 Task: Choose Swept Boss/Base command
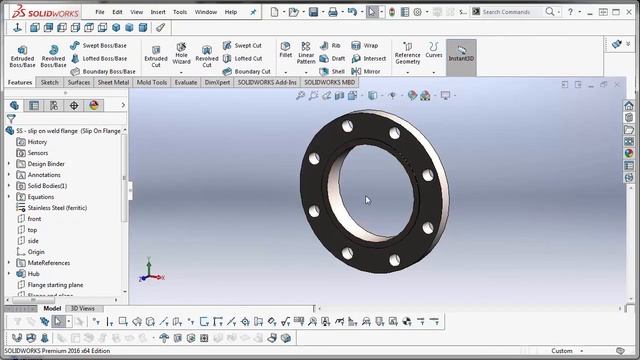coord(98,45)
